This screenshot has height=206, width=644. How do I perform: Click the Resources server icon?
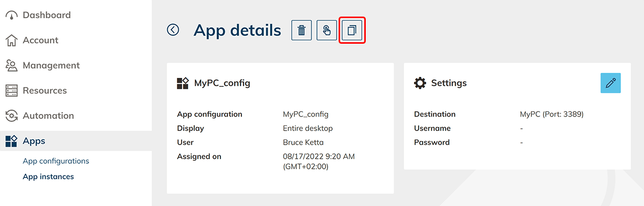coord(12,90)
